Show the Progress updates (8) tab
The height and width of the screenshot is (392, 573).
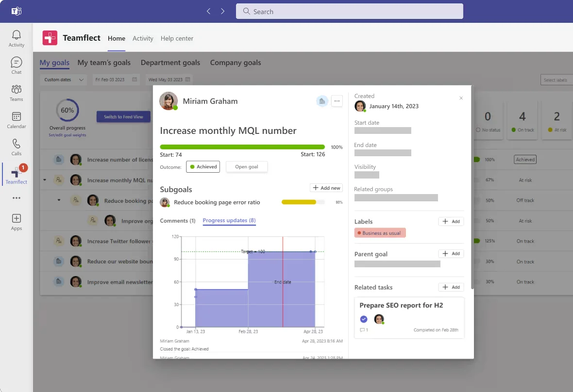[x=229, y=220]
